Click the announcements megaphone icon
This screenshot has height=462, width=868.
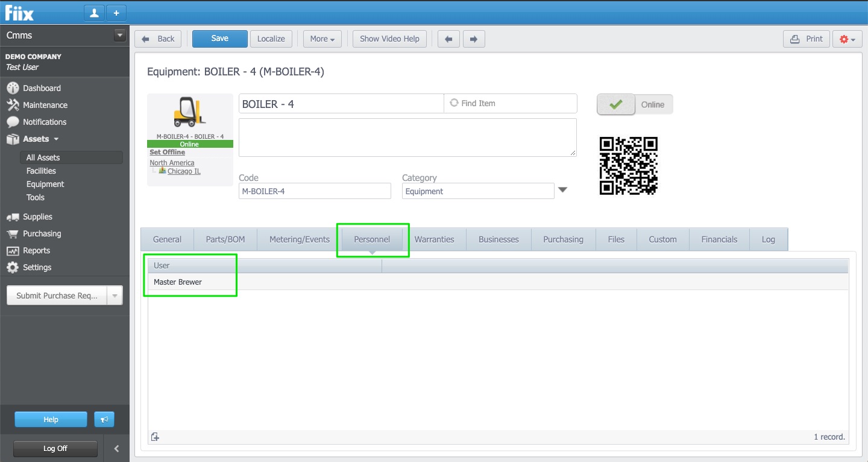(104, 420)
